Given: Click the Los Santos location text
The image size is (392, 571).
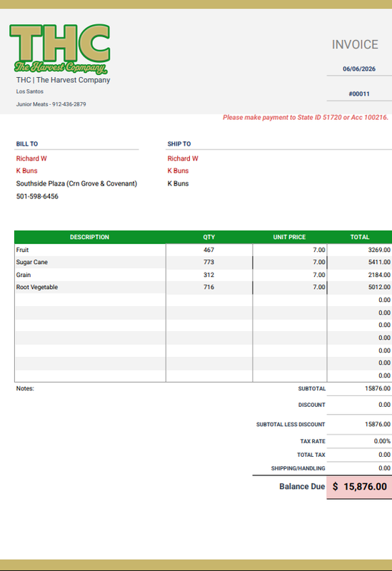Looking at the screenshot, I should [30, 91].
